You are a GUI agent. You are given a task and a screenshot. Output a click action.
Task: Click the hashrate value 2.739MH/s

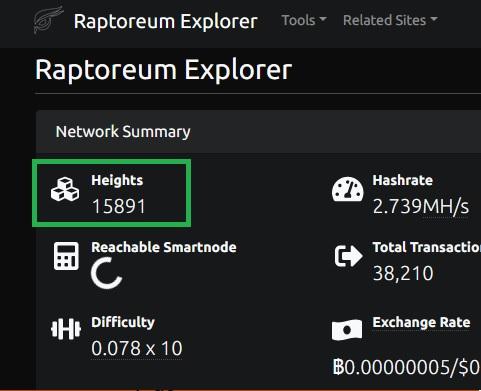click(x=421, y=206)
